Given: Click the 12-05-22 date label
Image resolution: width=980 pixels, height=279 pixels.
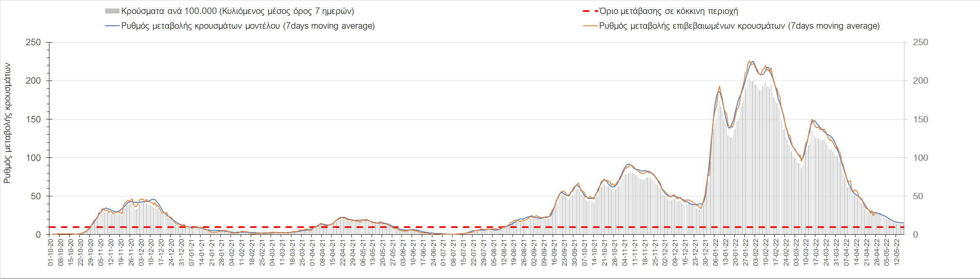Looking at the screenshot, I should [897, 252].
